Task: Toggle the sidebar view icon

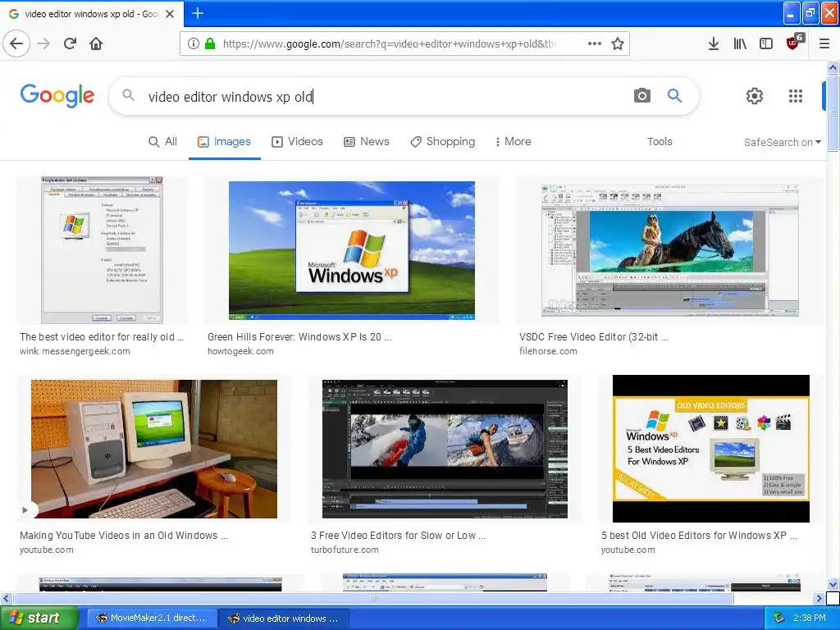Action: pos(766,44)
